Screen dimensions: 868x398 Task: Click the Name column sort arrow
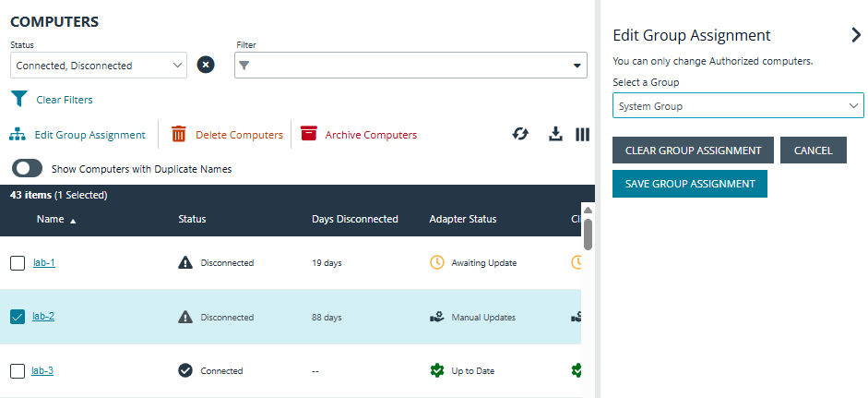pos(73,221)
